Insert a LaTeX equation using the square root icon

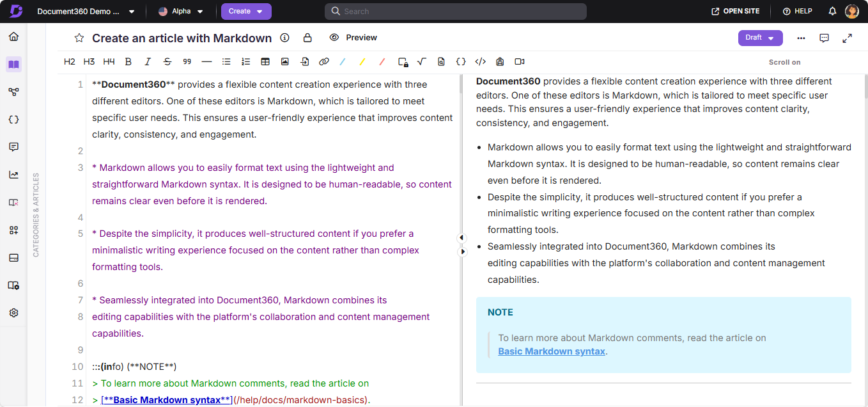click(x=421, y=61)
